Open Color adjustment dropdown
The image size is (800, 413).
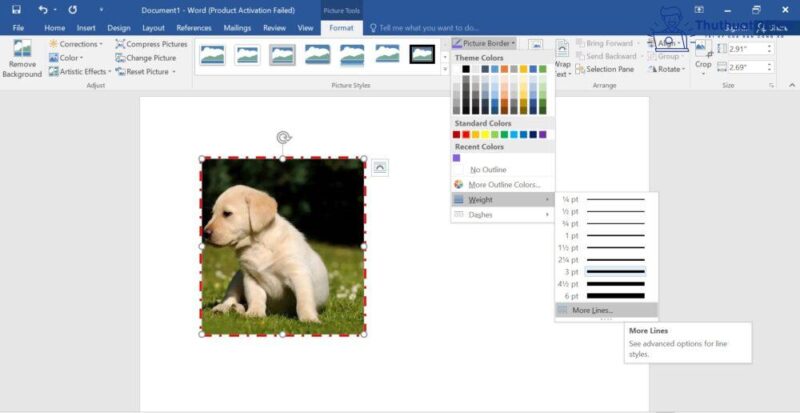tap(66, 58)
